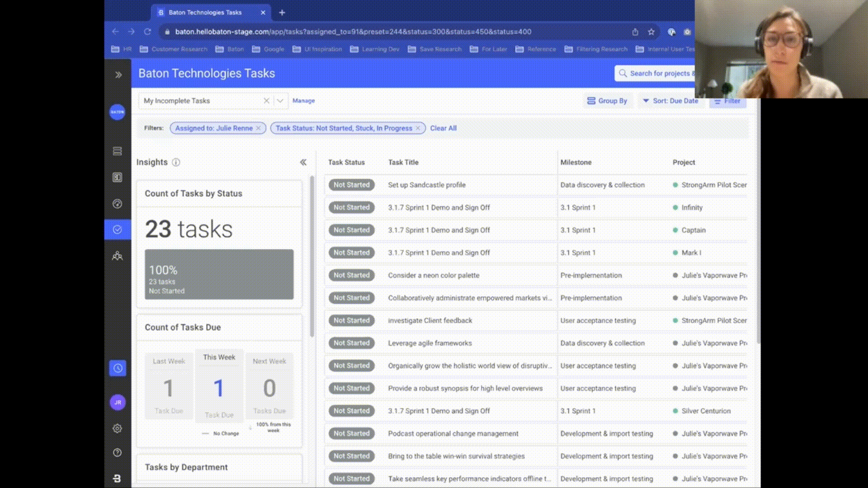
Task: Click the Insights info icon
Action: tap(176, 162)
